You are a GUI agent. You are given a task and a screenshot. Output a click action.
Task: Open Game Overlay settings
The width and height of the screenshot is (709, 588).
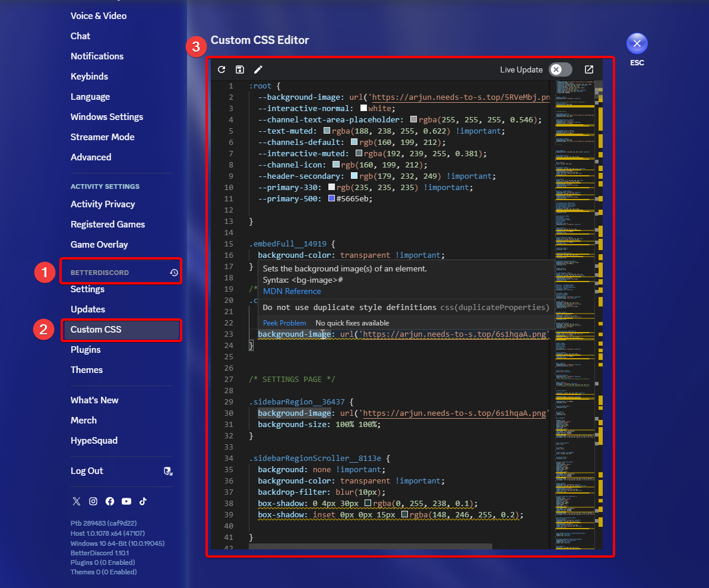click(x=99, y=245)
